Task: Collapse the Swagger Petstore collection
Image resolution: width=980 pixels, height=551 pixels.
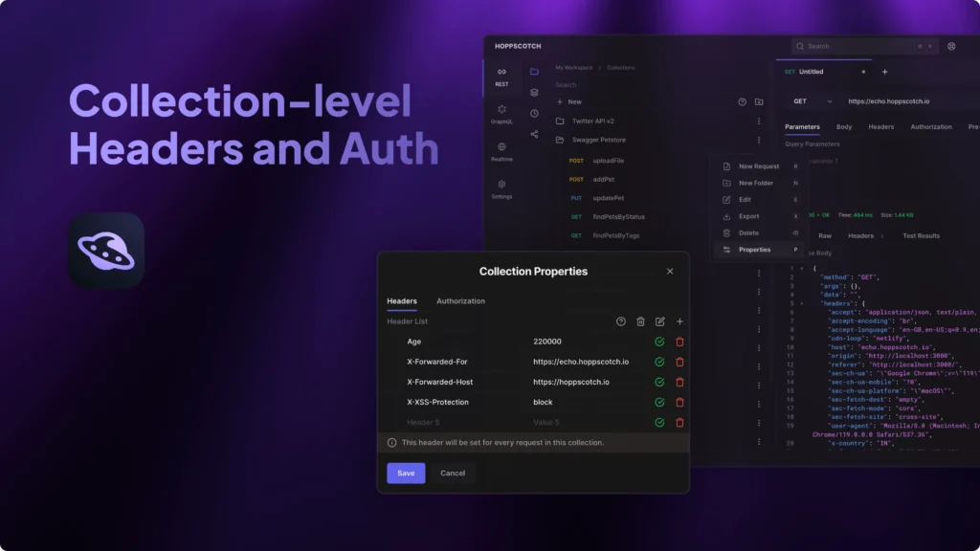Action: (x=599, y=140)
